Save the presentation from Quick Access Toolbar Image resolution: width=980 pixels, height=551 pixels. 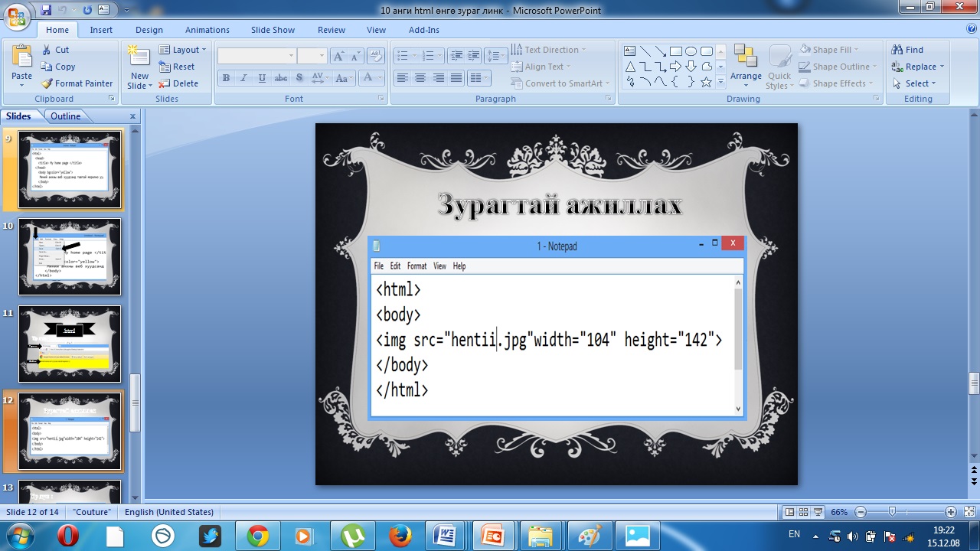[x=46, y=10]
